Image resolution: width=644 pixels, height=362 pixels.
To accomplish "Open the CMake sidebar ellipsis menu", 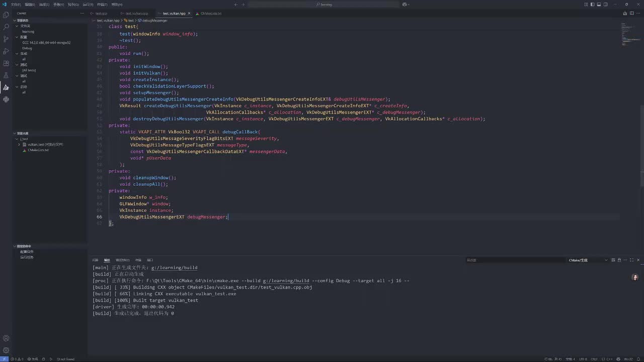I will [x=82, y=14].
